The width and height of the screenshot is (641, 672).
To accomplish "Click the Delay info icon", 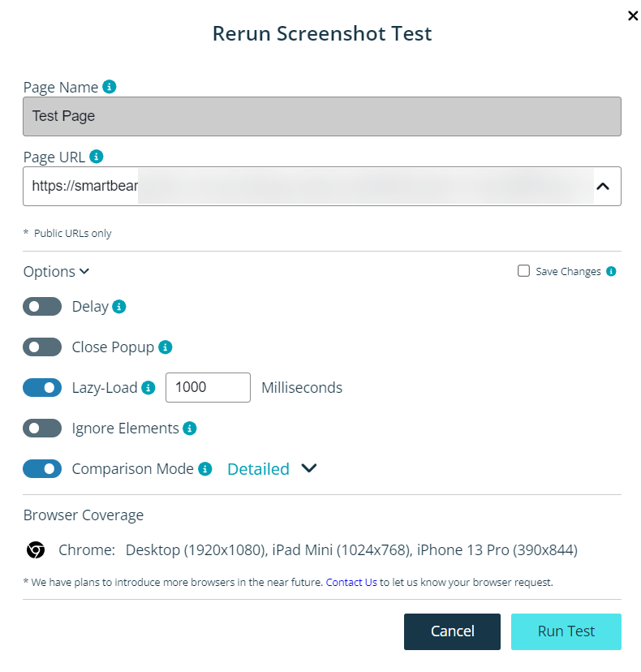I will pyautogui.click(x=119, y=306).
